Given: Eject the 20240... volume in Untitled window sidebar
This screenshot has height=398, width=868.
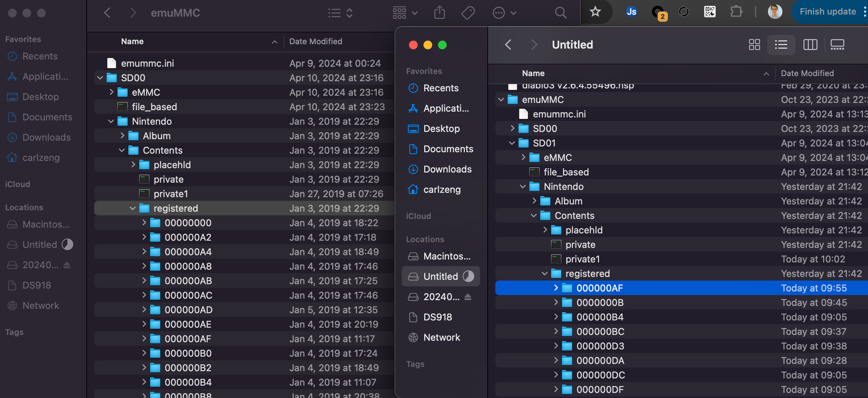Looking at the screenshot, I should [x=468, y=297].
